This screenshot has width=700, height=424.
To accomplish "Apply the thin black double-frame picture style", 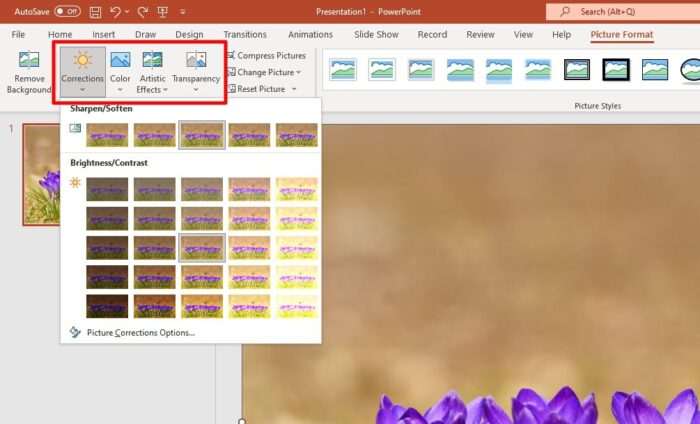I will (x=577, y=70).
